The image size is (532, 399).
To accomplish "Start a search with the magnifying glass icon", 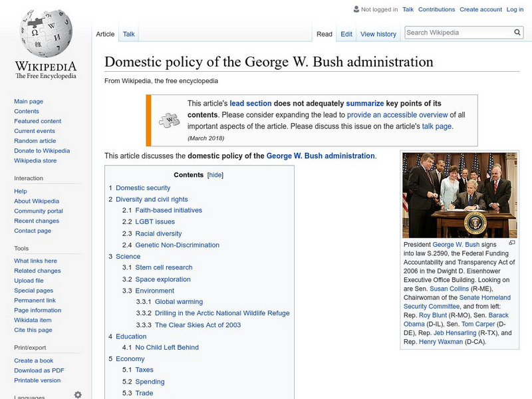I will tap(517, 31).
